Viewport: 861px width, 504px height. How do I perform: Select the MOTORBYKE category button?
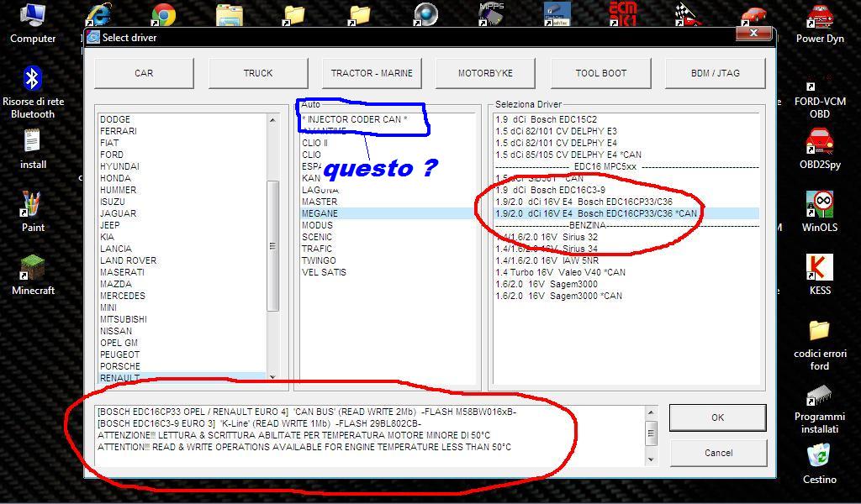coord(485,73)
